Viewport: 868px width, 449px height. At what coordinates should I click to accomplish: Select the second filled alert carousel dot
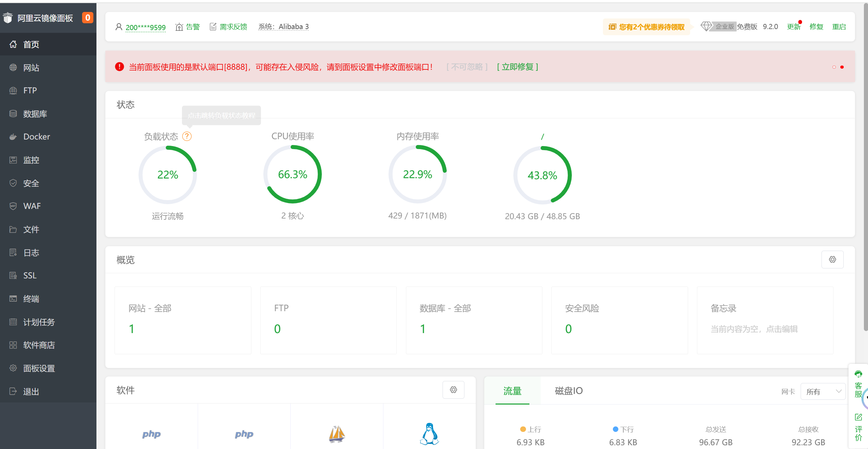click(x=842, y=67)
